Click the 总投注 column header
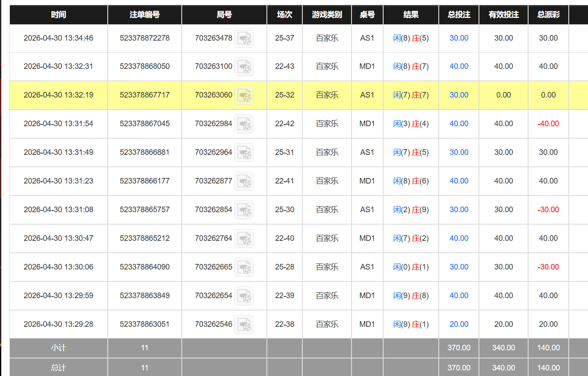Viewport: 588px width, 376px height. coord(459,15)
